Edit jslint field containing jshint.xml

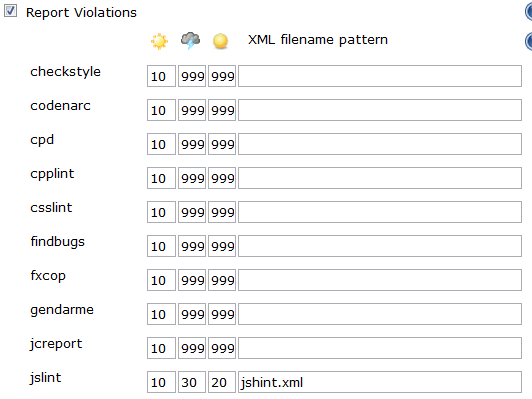tap(380, 382)
